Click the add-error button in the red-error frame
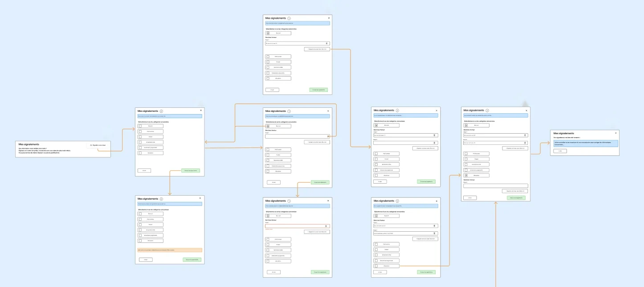Image resolution: width=644 pixels, height=287 pixels. [317, 232]
